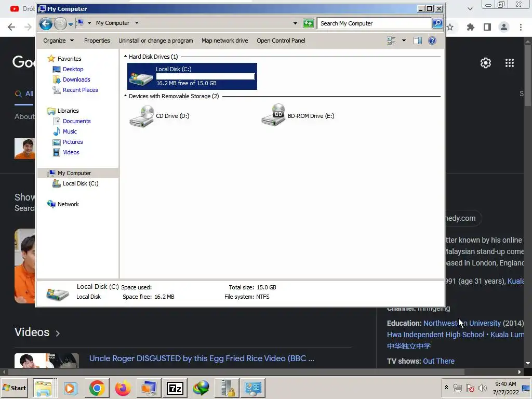Click the Google settings gear in Chrome
The width and height of the screenshot is (532, 399).
pos(486,63)
